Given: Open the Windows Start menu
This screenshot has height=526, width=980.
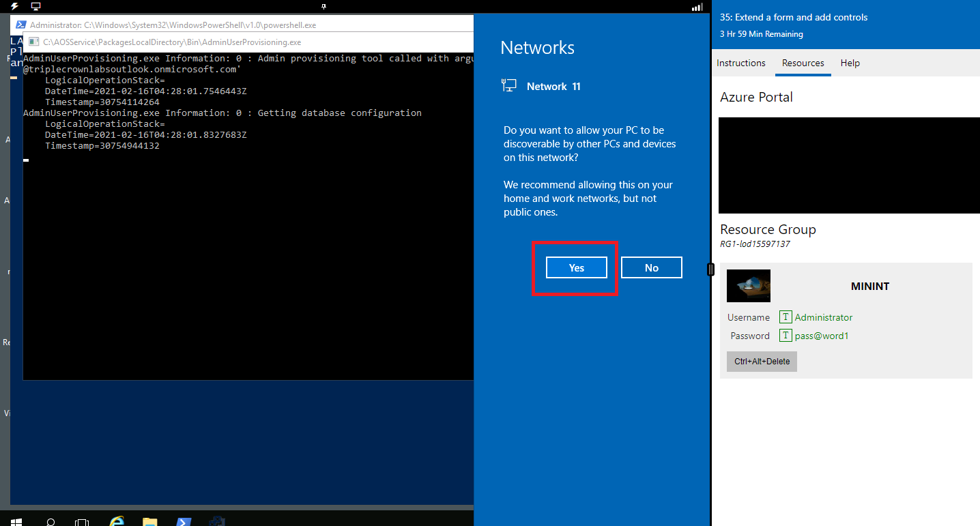Looking at the screenshot, I should coord(16,522).
